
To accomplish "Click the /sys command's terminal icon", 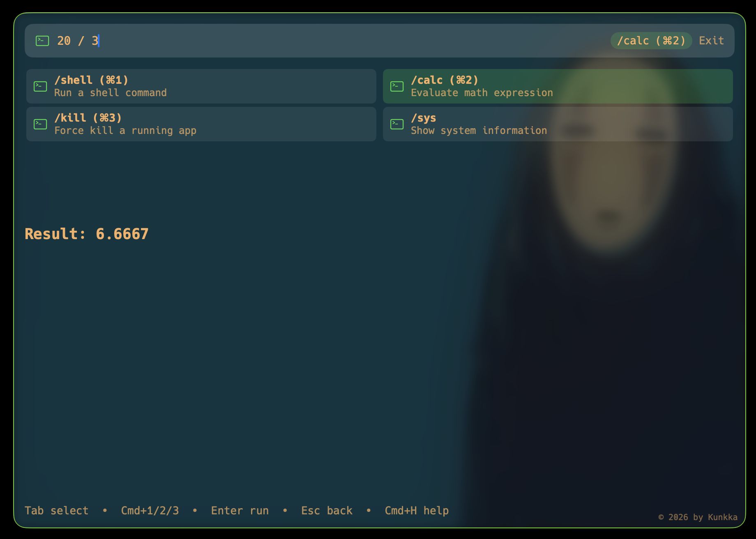I will 397,124.
